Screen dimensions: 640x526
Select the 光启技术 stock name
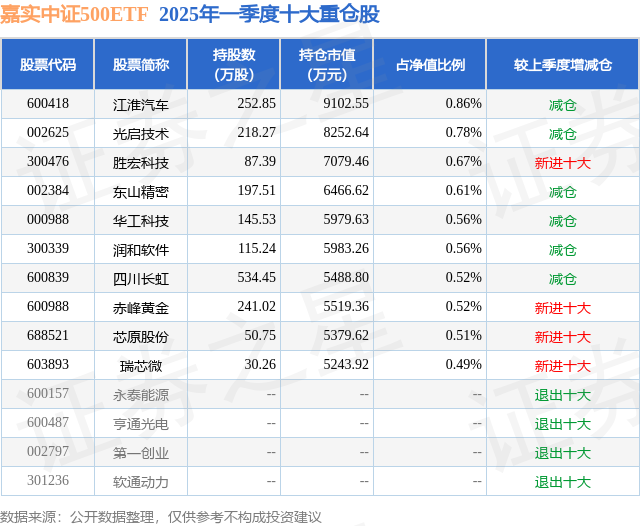tap(141, 134)
